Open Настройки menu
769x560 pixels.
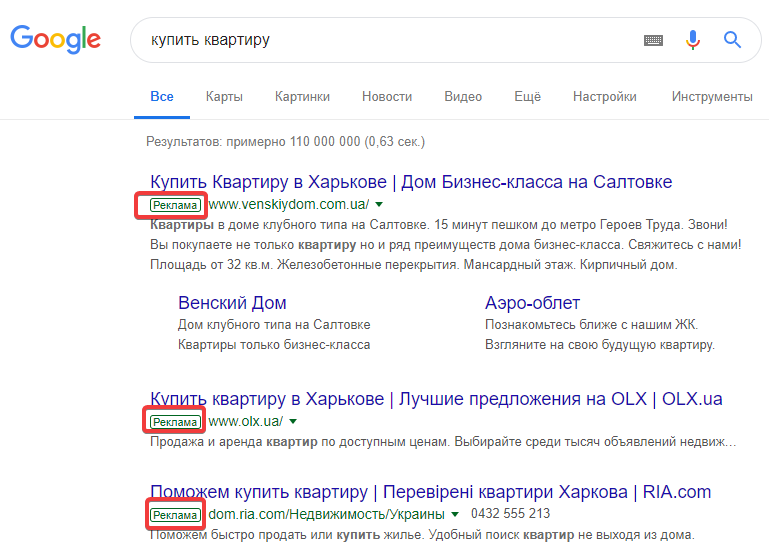605,97
